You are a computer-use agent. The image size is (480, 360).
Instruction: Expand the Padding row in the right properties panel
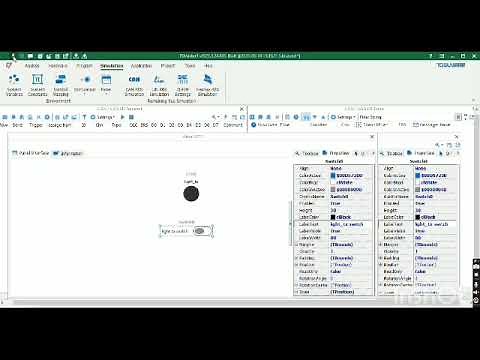tap(381, 258)
